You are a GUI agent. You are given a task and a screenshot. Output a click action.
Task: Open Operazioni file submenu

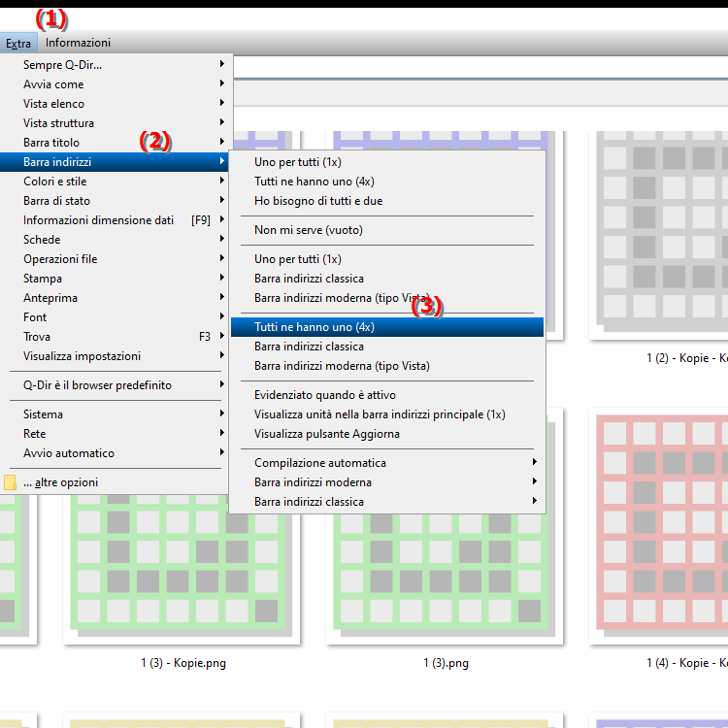click(x=115, y=259)
